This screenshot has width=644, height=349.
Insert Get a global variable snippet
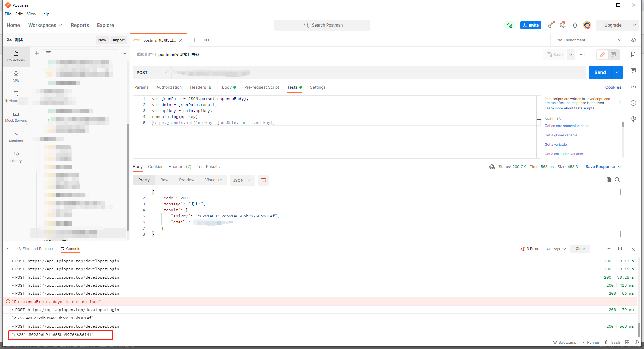click(x=561, y=135)
